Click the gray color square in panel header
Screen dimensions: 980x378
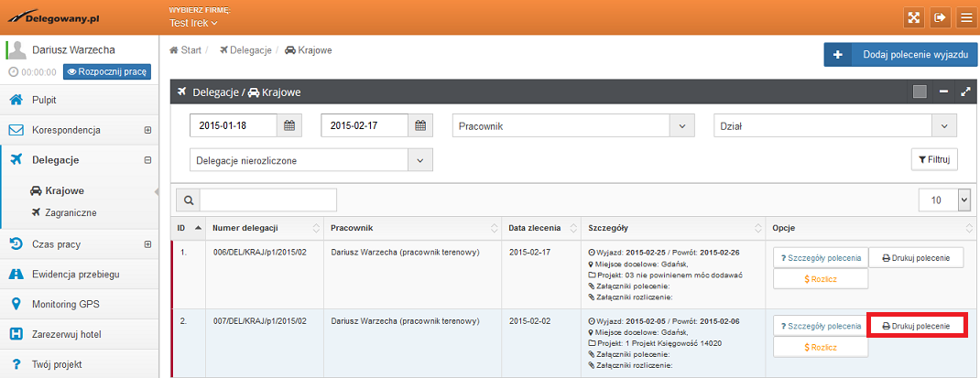click(x=920, y=92)
